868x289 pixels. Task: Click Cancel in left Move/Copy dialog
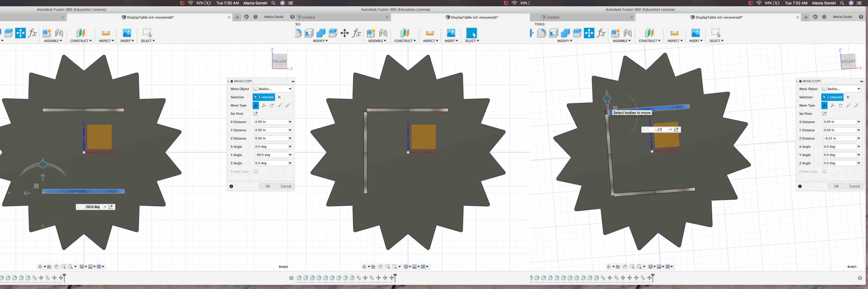(286, 186)
